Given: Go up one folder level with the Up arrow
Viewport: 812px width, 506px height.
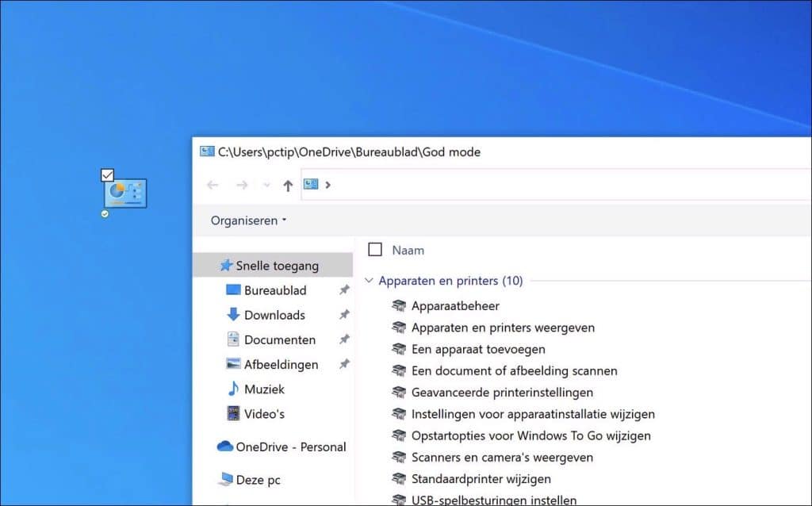Looking at the screenshot, I should [288, 186].
